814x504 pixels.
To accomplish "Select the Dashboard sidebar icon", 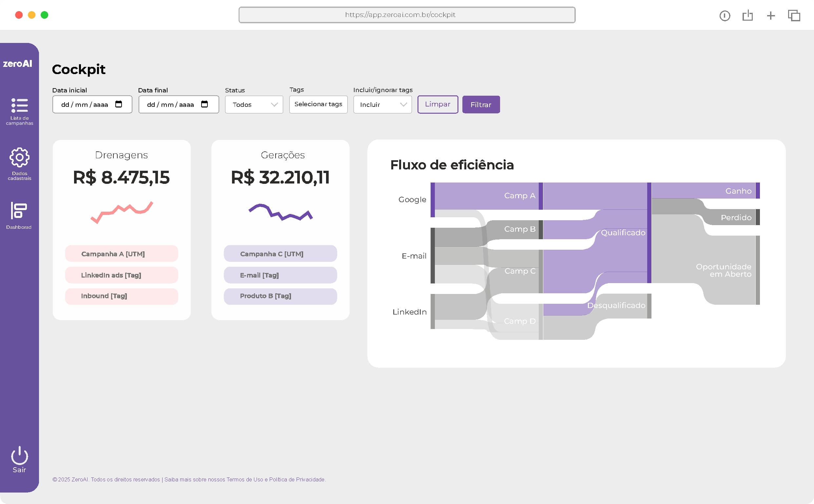I will [x=19, y=211].
